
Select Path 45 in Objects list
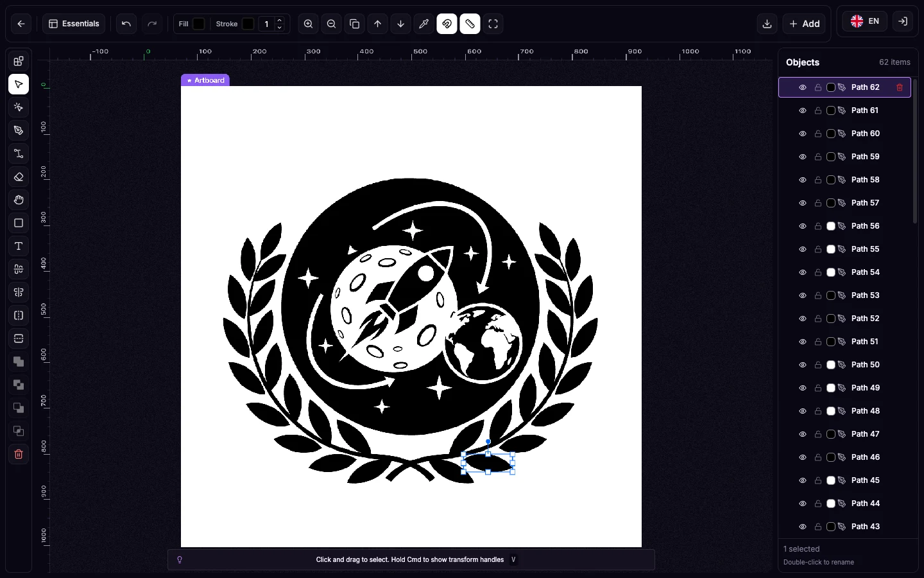click(844, 480)
